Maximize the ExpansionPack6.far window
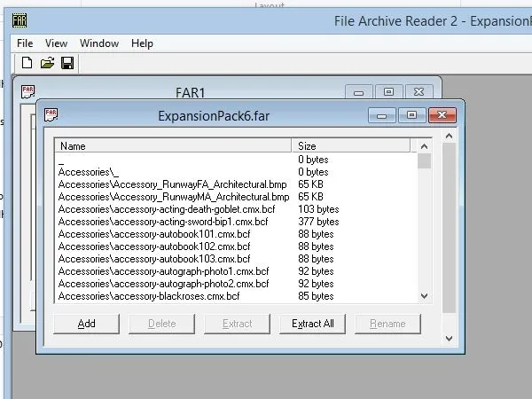This screenshot has width=532, height=399. point(411,115)
